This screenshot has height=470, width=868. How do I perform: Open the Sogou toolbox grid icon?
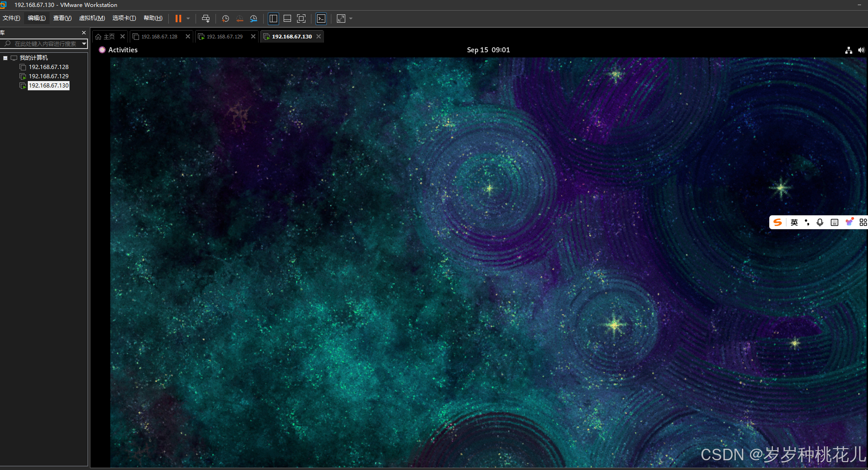863,222
